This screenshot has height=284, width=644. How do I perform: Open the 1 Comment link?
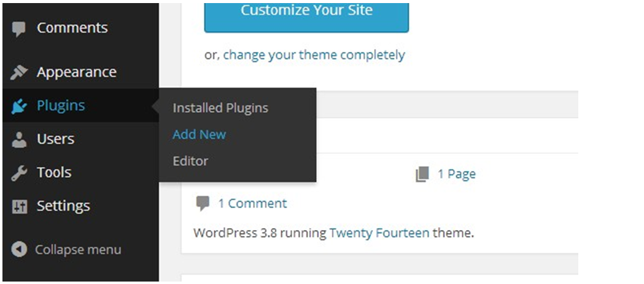pos(252,203)
